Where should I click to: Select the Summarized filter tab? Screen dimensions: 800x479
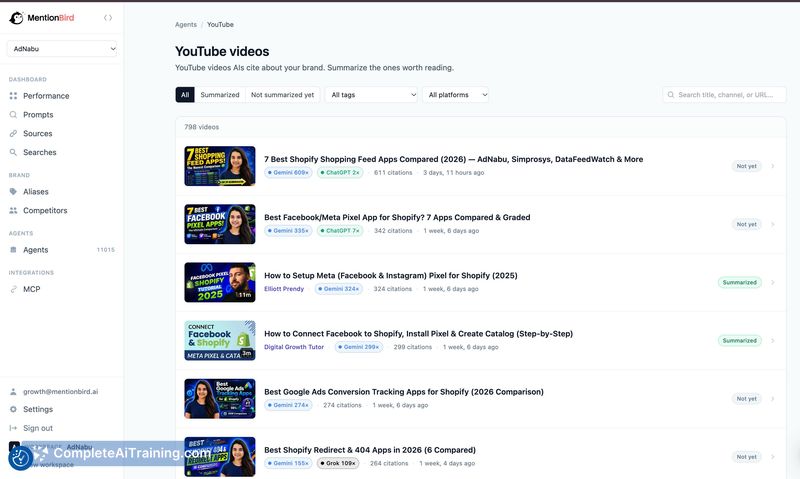click(x=220, y=95)
